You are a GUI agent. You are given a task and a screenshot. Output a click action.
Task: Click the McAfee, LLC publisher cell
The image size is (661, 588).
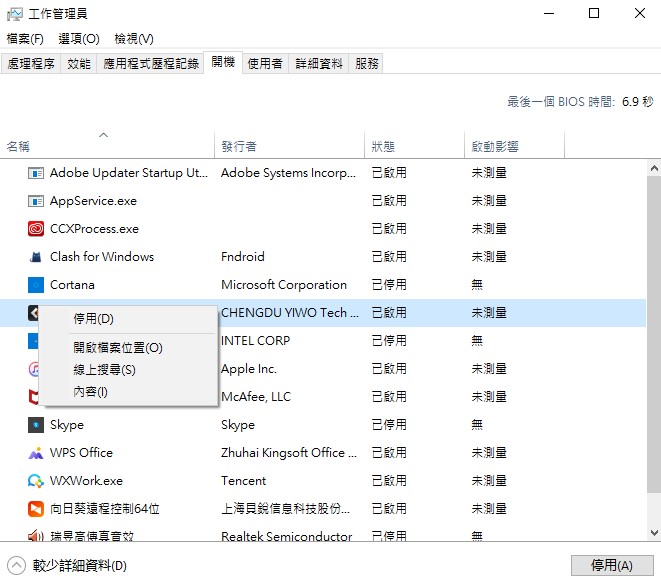coord(256,397)
